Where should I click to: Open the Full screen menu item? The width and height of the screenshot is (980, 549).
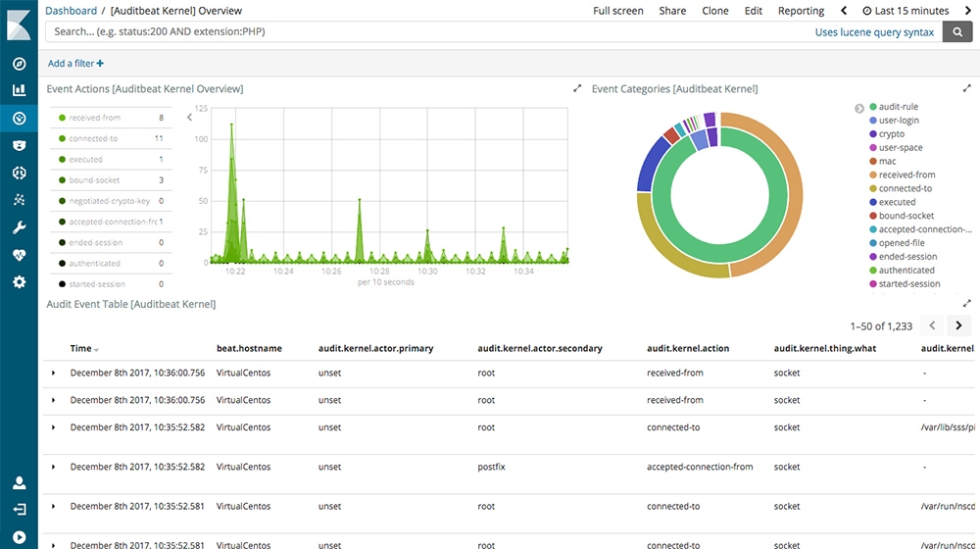coord(617,11)
